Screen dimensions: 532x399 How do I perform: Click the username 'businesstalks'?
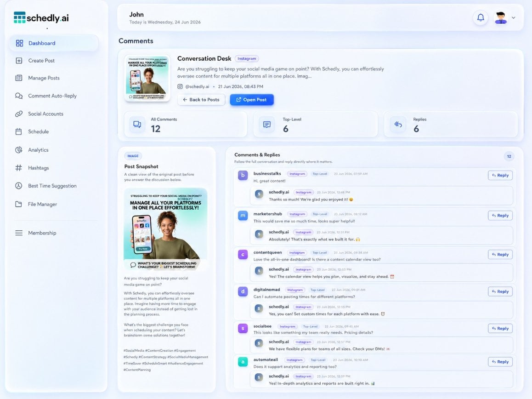267,173
